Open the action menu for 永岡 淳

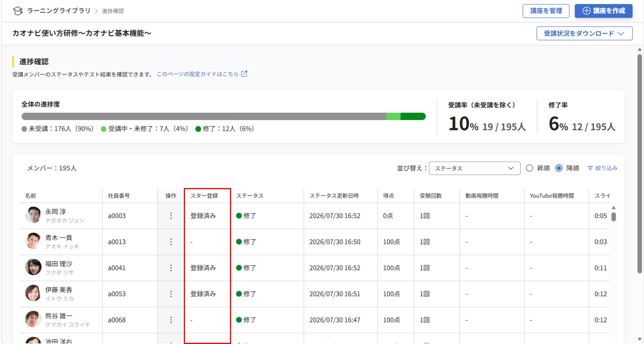coord(171,216)
